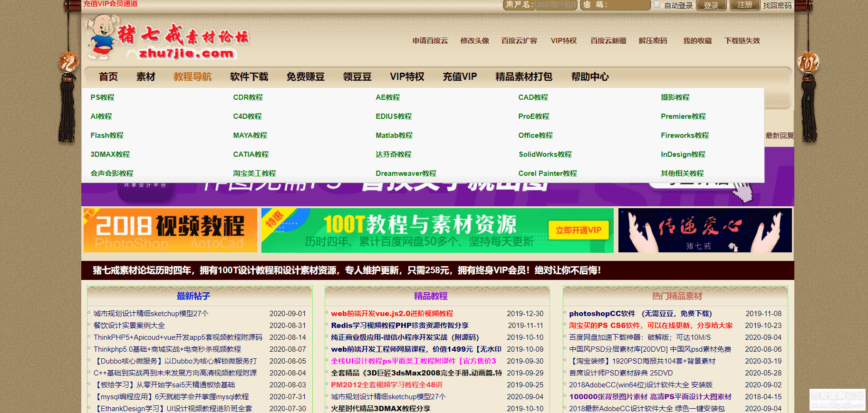The height and width of the screenshot is (413, 868).
Task: Click the 申请百度云 top link
Action: [x=430, y=41]
